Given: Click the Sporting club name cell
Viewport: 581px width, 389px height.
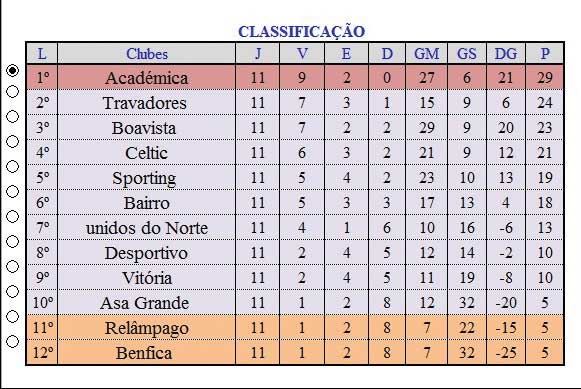Looking at the screenshot, I should [147, 178].
